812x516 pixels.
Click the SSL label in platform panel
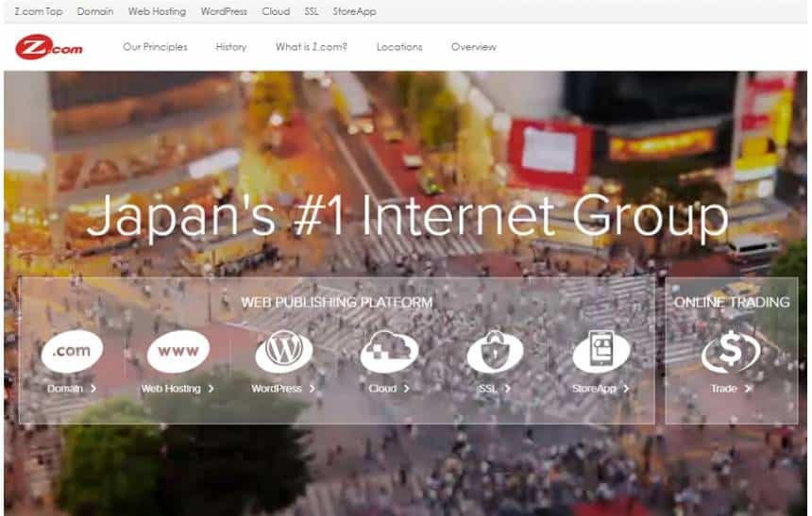pyautogui.click(x=488, y=388)
